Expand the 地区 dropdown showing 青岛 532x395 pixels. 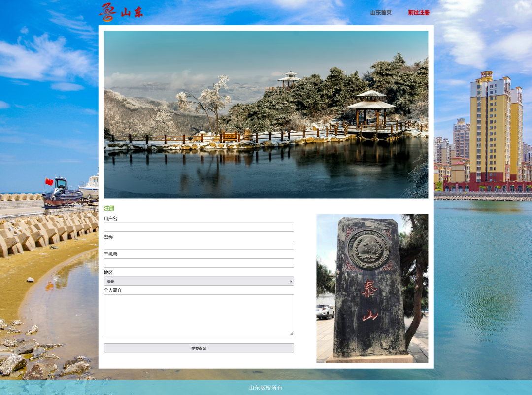tap(199, 281)
